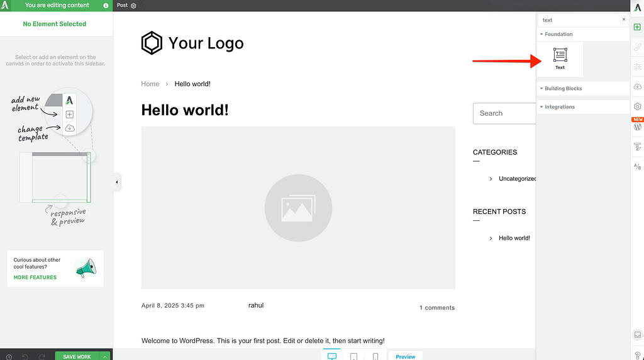
Task: Click the Post settings gear icon
Action: [x=133, y=6]
